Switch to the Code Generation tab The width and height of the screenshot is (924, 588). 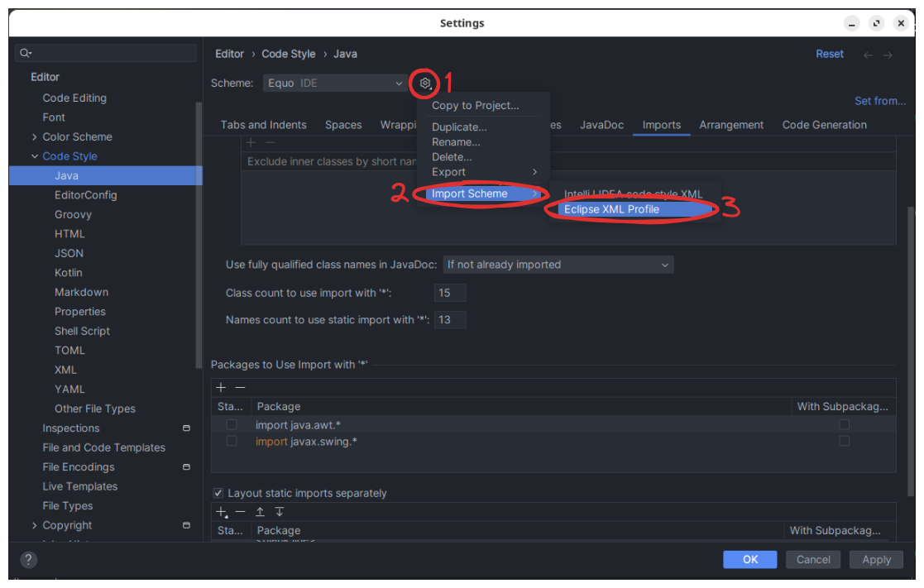(825, 125)
